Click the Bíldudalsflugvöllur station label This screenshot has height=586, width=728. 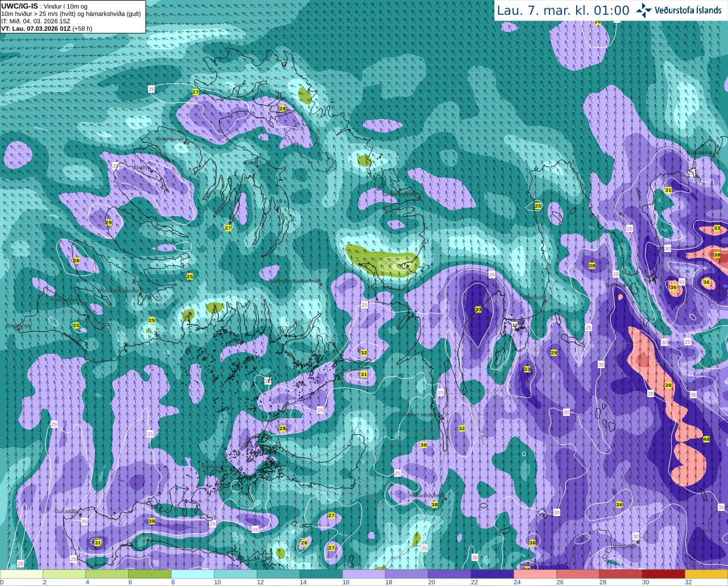point(118,290)
